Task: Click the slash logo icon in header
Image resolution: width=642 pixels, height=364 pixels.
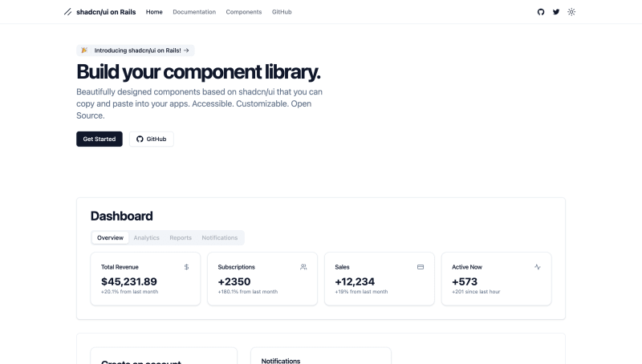Action: click(68, 12)
